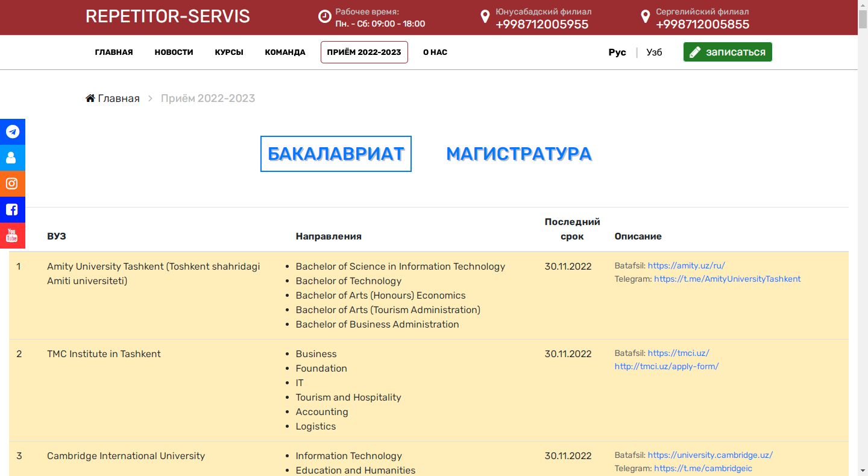Open the amity.uz/ru link
This screenshot has height=476, width=868.
click(x=686, y=265)
